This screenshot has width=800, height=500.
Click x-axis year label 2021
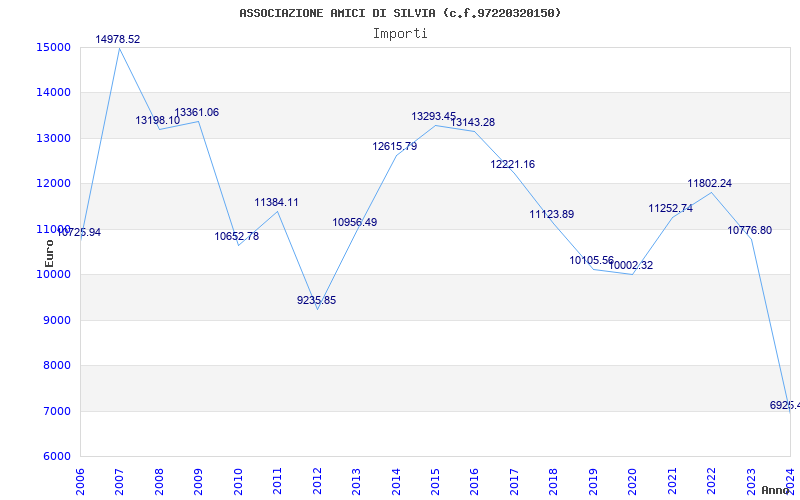pos(672,482)
